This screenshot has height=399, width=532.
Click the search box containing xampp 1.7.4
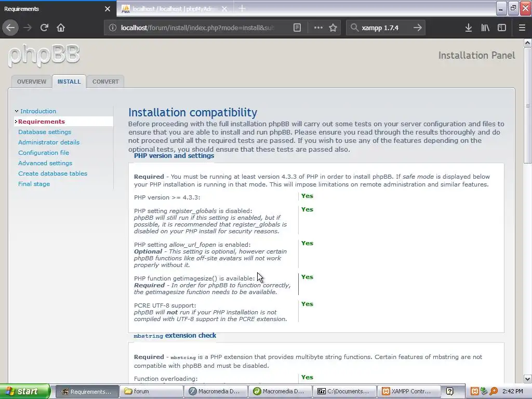(385, 28)
